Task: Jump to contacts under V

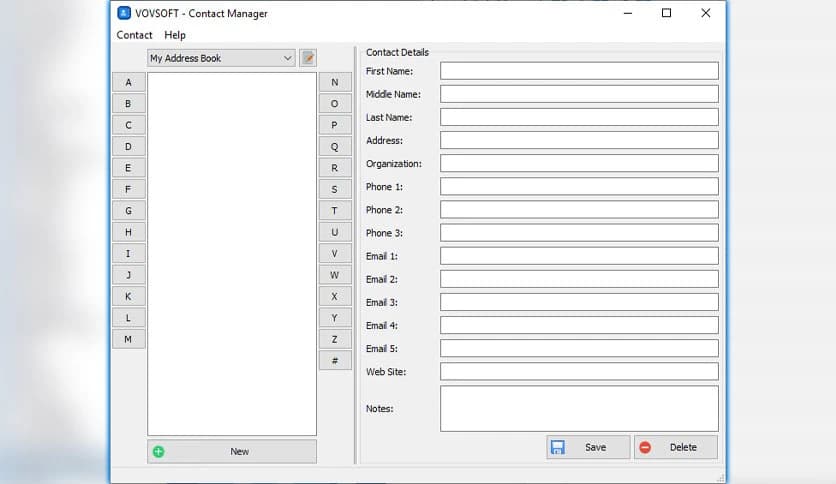Action: click(x=335, y=254)
